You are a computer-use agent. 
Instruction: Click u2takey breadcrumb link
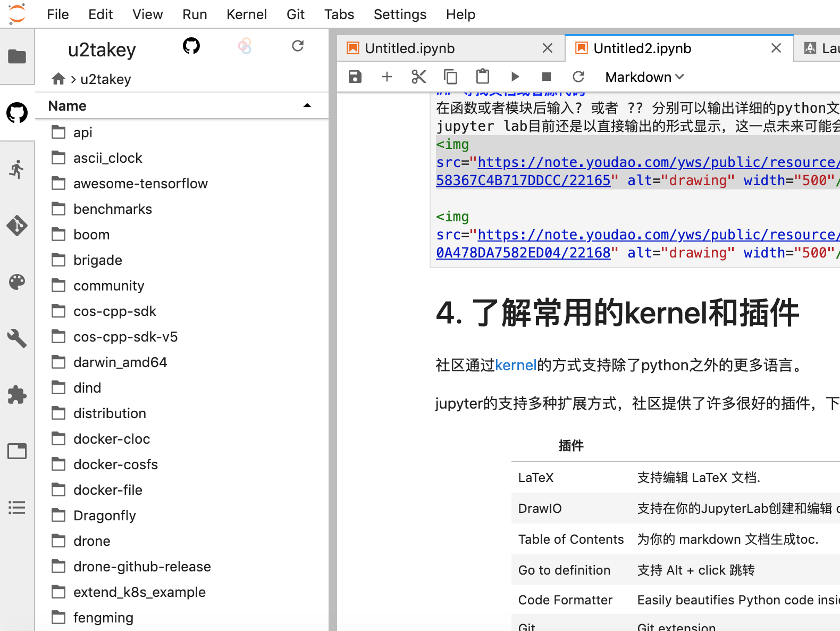pyautogui.click(x=106, y=79)
